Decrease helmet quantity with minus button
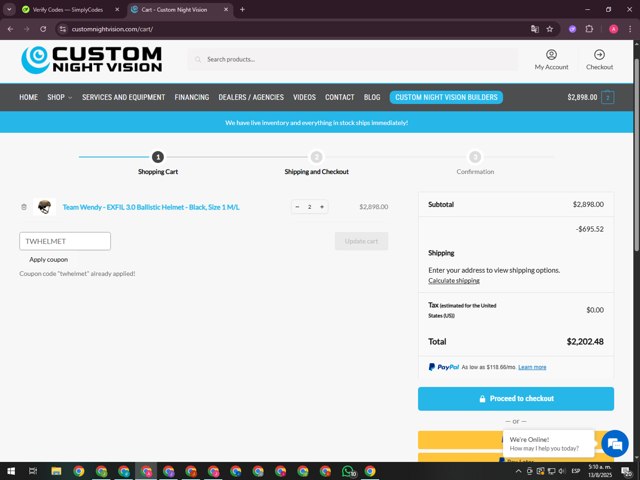 tap(297, 207)
